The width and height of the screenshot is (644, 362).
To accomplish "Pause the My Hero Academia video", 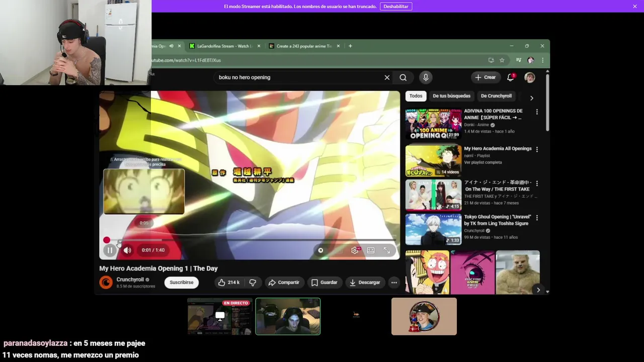I will coord(110,250).
